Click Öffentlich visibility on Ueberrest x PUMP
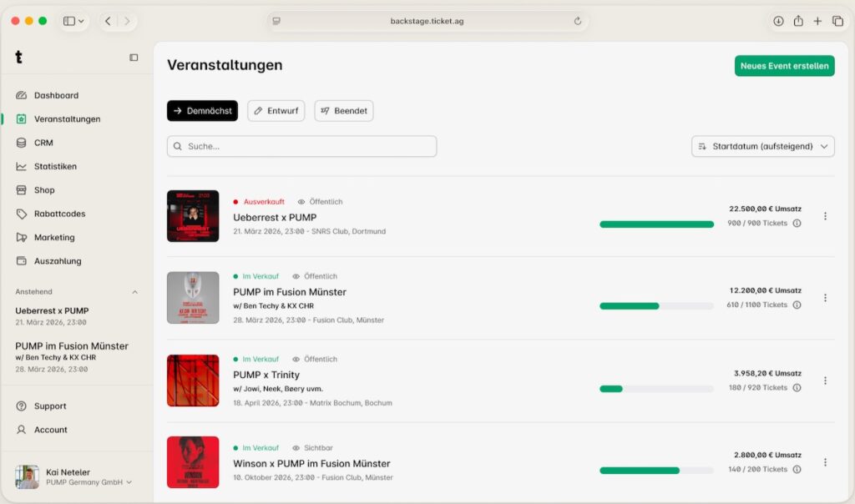The image size is (855, 504). pyautogui.click(x=320, y=202)
